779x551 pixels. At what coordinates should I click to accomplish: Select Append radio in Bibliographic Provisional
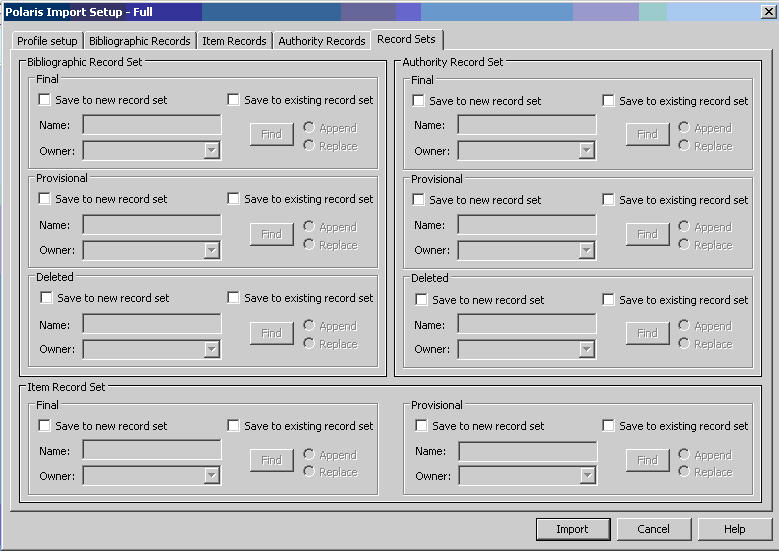pyautogui.click(x=309, y=227)
